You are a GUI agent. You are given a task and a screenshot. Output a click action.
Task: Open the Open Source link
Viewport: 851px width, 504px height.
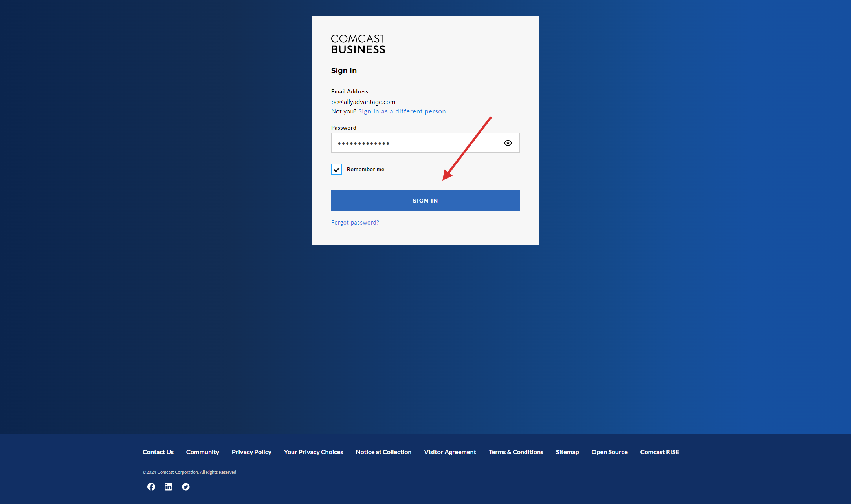pos(609,452)
